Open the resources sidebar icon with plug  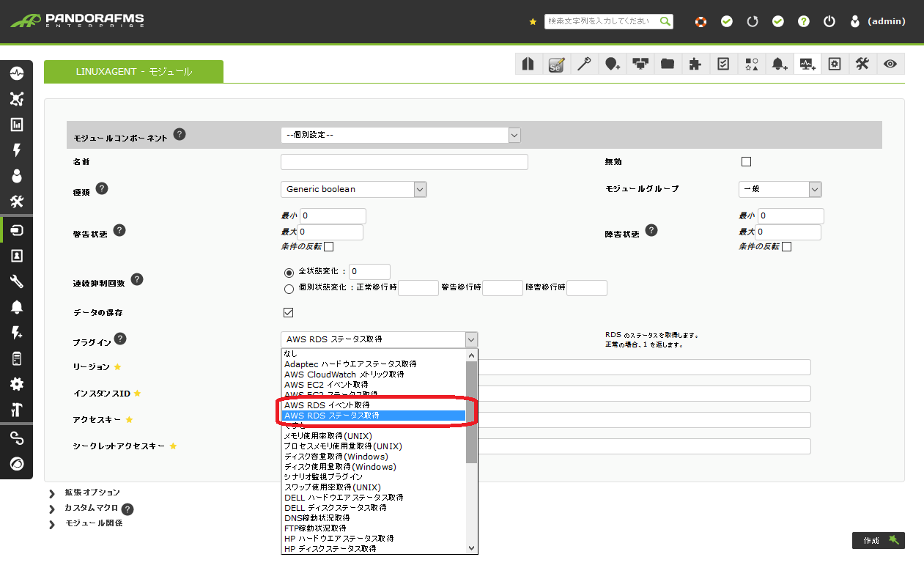[16, 230]
